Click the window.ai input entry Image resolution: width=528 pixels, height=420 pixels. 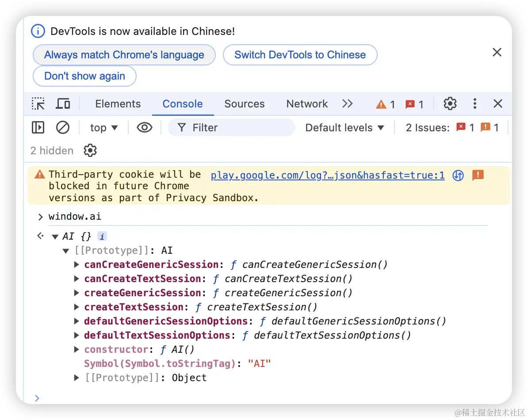tap(75, 216)
